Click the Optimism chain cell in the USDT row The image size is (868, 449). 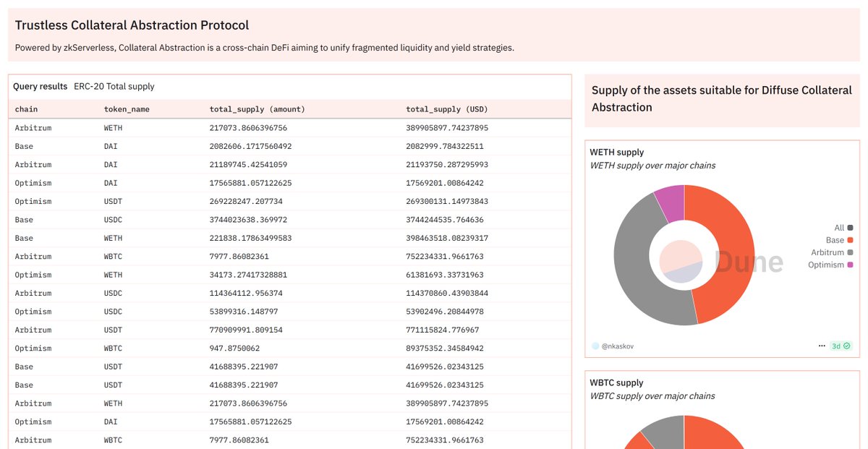pos(33,202)
